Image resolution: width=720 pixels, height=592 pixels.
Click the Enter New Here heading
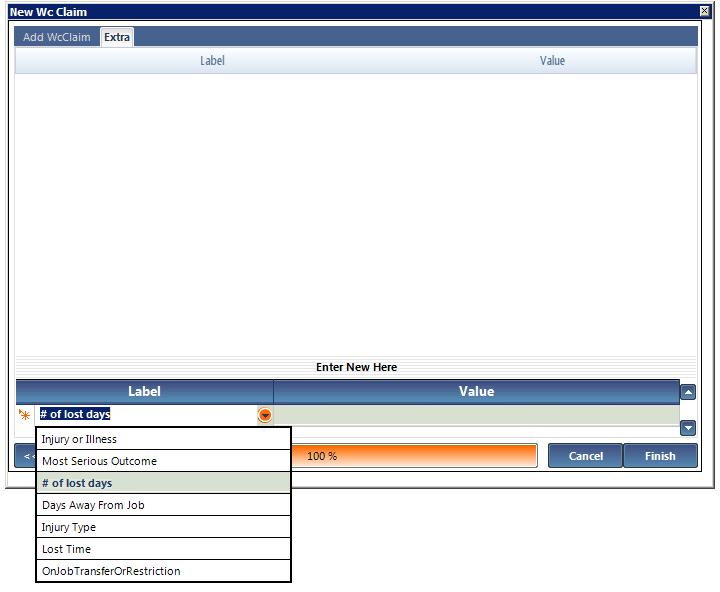click(x=356, y=367)
